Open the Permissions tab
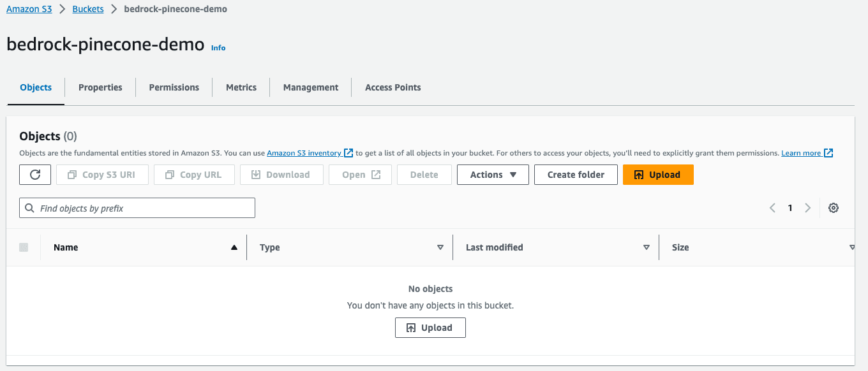 click(x=174, y=87)
